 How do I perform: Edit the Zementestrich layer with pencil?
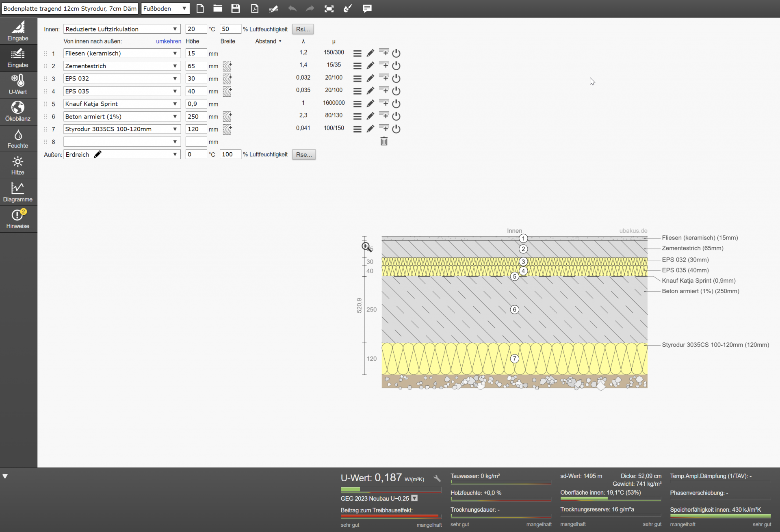click(x=370, y=66)
